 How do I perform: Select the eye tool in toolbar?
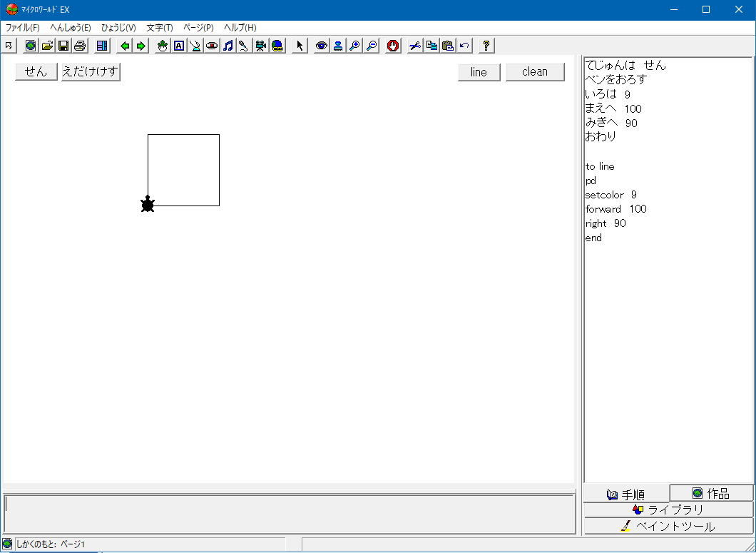pyautogui.click(x=322, y=46)
